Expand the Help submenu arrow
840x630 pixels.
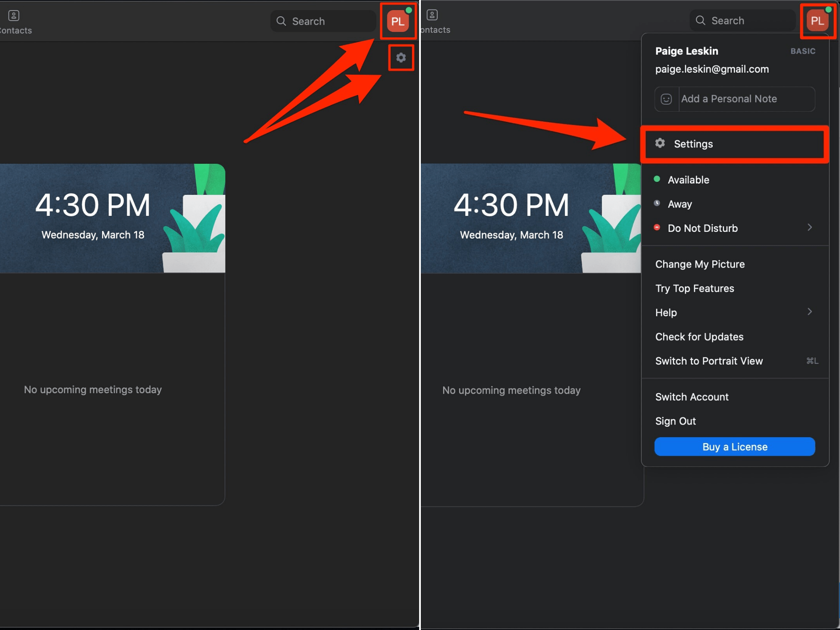(x=810, y=312)
